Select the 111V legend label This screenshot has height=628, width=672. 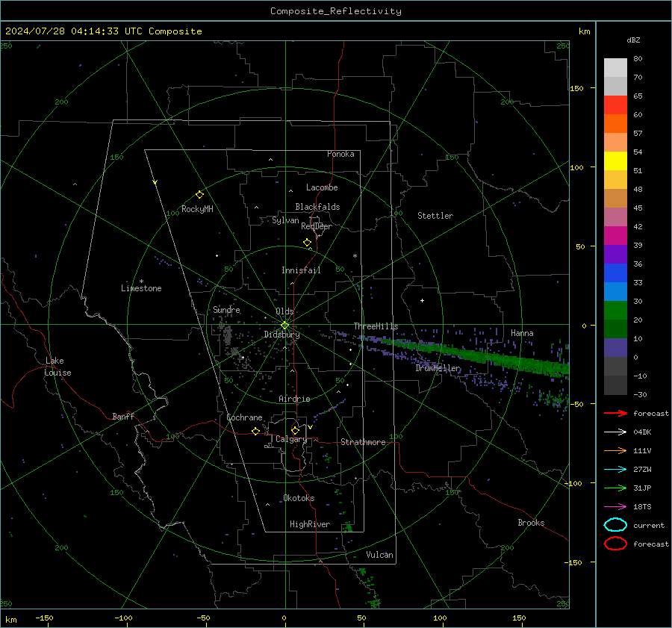[642, 450]
